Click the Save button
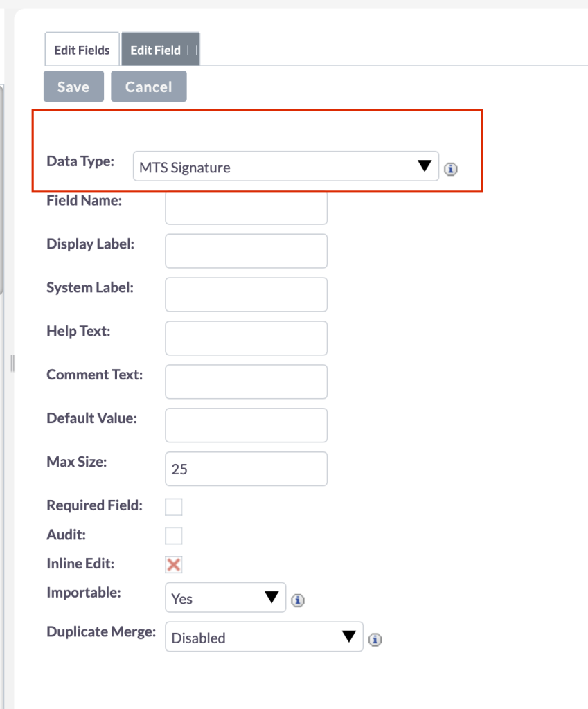Screen dimensions: 588x709 (73, 87)
